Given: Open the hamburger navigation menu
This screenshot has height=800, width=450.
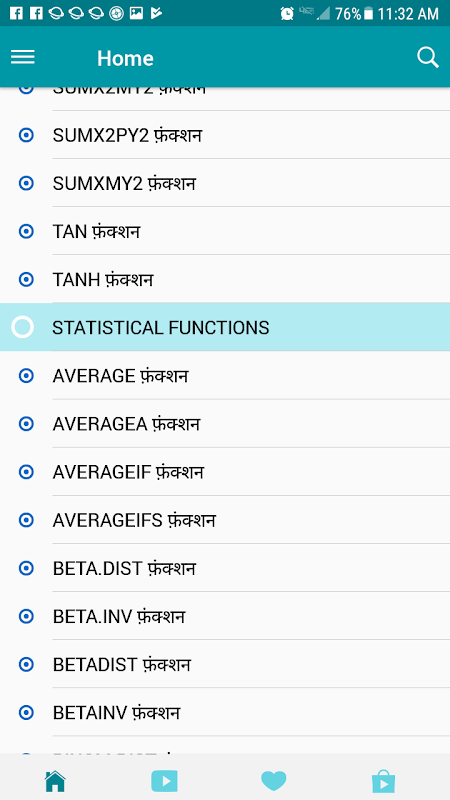Looking at the screenshot, I should 23,57.
